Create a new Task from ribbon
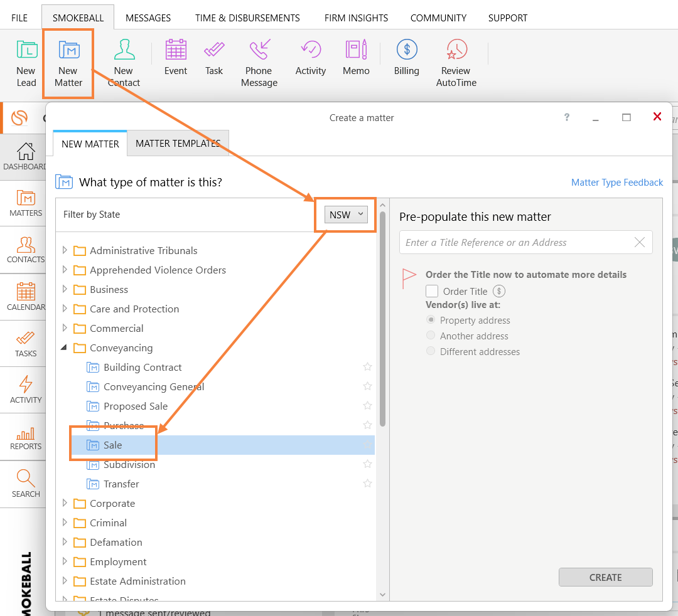 pyautogui.click(x=214, y=57)
